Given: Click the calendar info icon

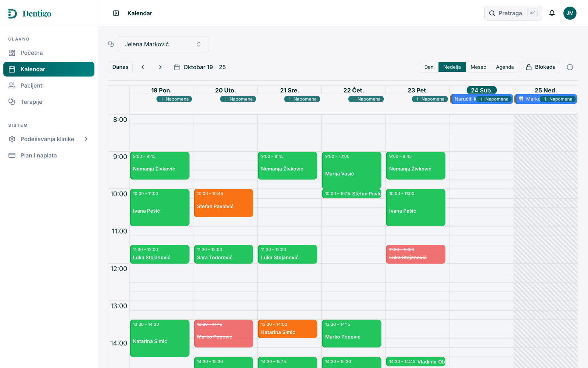Looking at the screenshot, I should coord(570,67).
